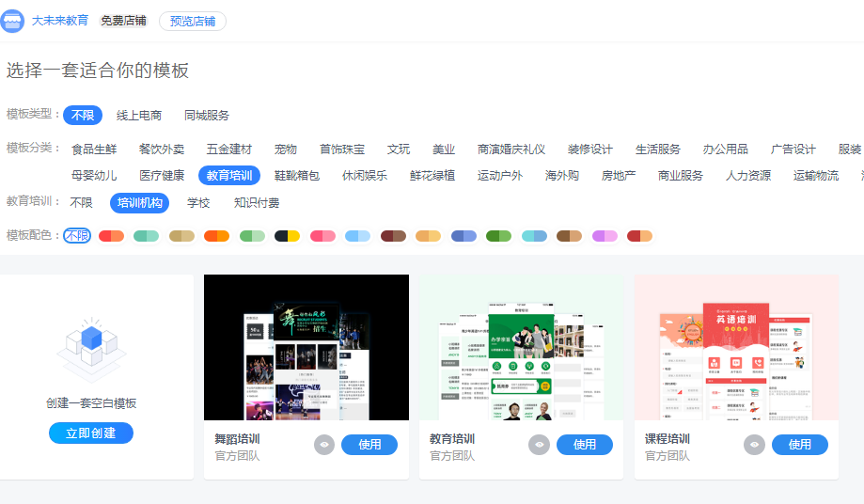864x504 pixels.
Task: Use the 课程培训 template
Action: 799,445
